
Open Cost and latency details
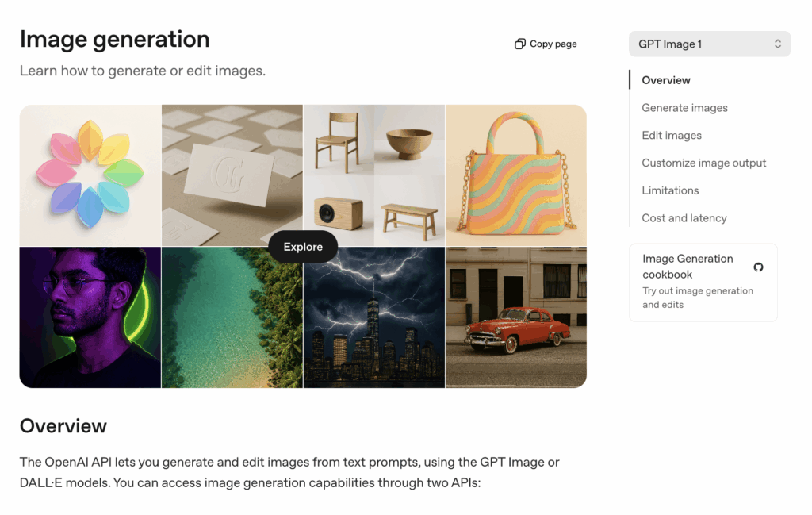click(x=684, y=217)
